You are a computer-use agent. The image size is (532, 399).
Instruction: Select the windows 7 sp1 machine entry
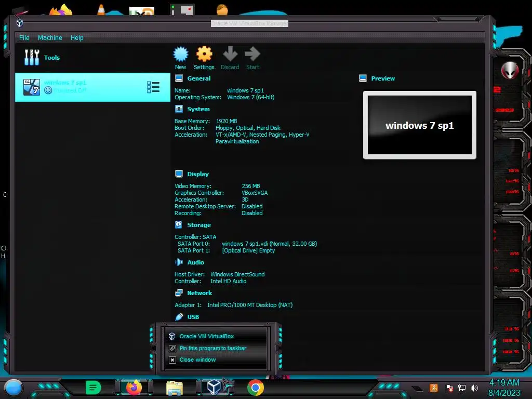coord(92,87)
